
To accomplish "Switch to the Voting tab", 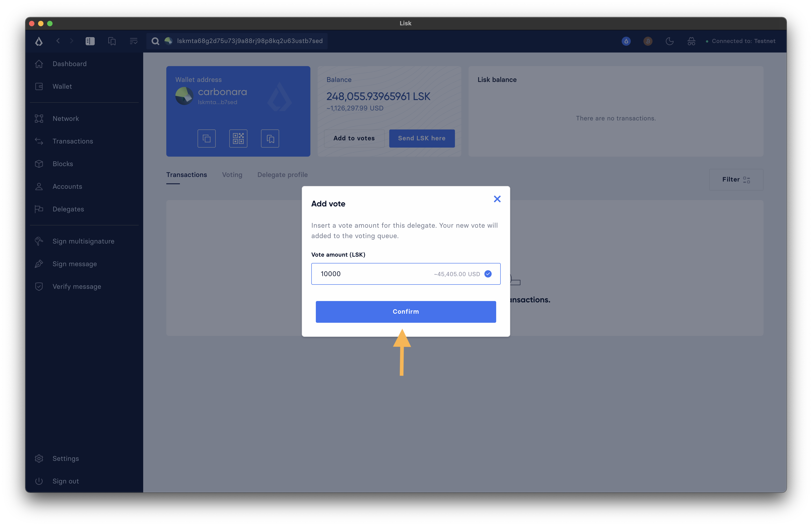I will pos(232,175).
